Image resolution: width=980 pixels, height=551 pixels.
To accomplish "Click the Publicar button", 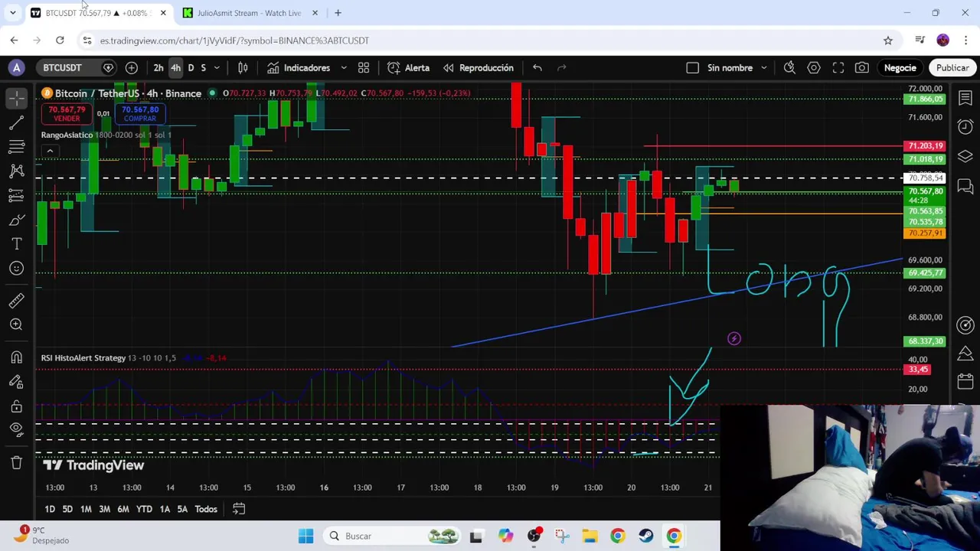I will point(952,67).
